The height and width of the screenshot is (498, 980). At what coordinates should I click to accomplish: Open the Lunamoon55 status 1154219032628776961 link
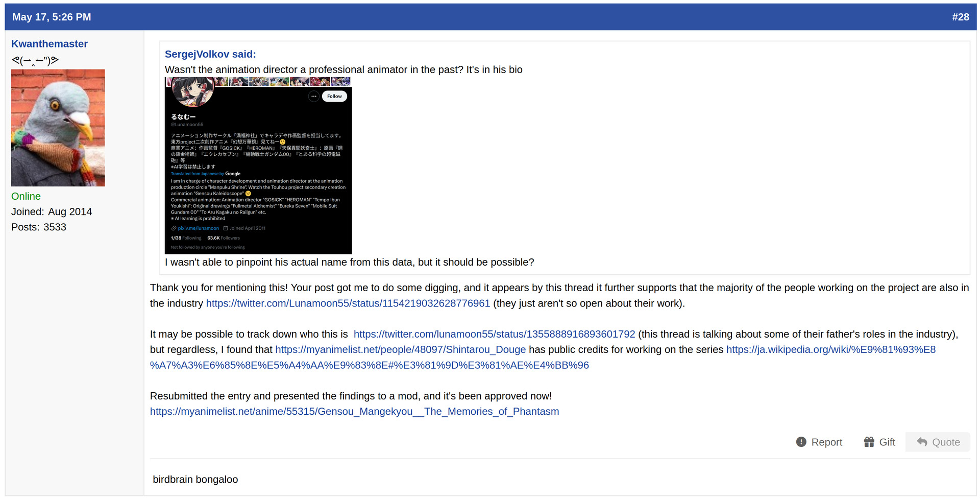pos(348,303)
